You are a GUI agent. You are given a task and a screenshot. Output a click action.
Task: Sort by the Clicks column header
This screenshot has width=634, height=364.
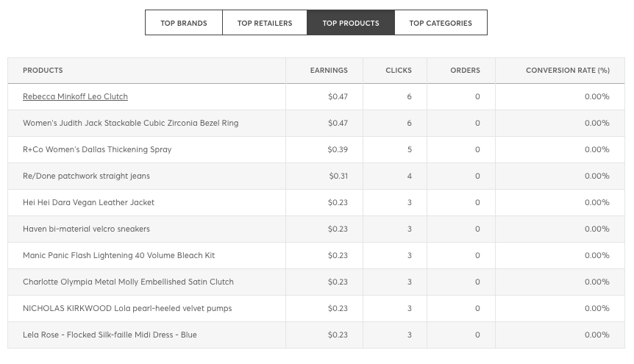click(399, 71)
